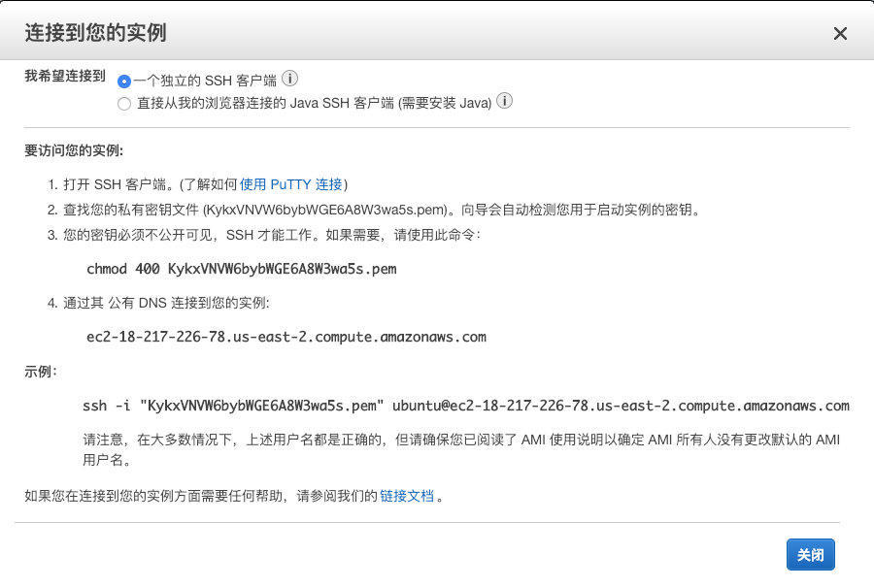The width and height of the screenshot is (874, 588).
Task: Open the 链接文档 help link
Action: pyautogui.click(x=407, y=496)
